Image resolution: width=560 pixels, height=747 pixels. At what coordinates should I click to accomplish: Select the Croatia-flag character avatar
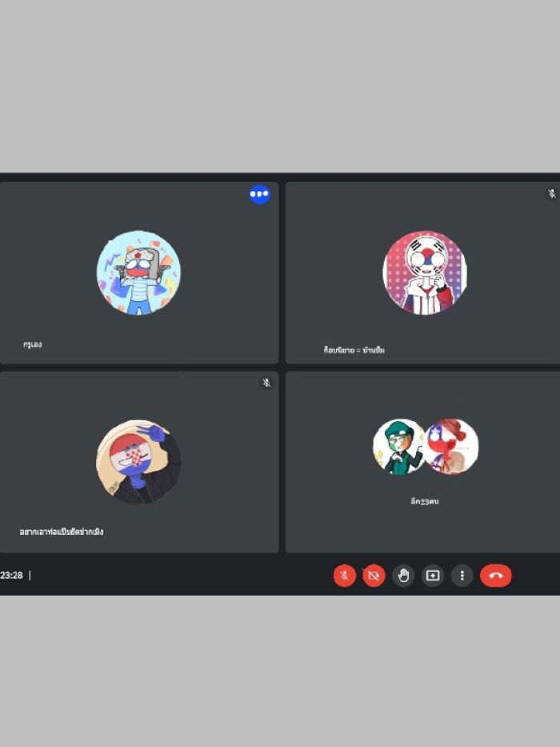(x=138, y=462)
